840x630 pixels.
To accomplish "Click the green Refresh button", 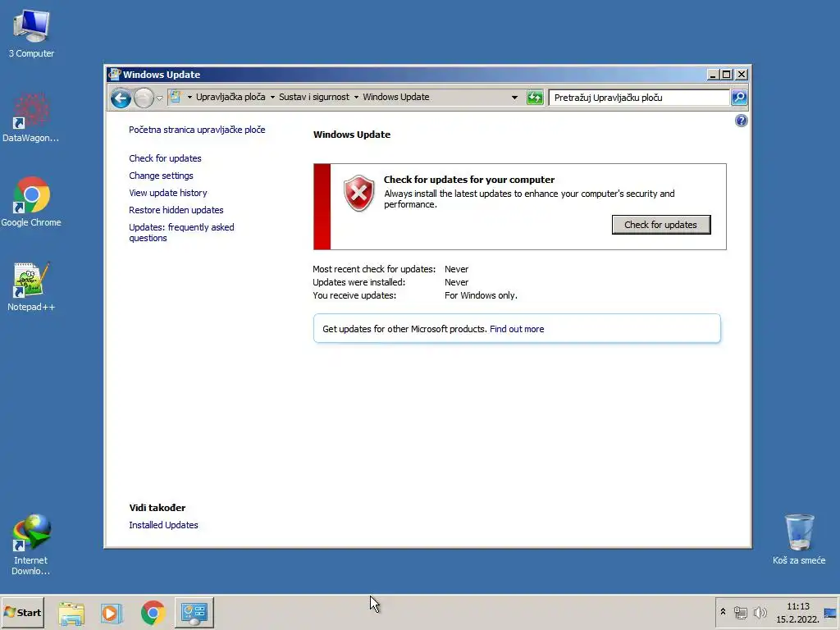I will point(535,98).
